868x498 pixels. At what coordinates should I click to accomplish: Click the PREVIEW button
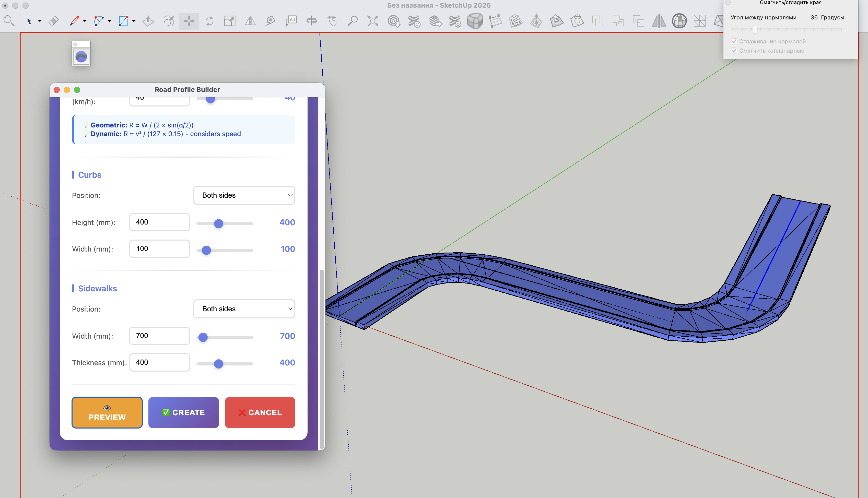(107, 412)
